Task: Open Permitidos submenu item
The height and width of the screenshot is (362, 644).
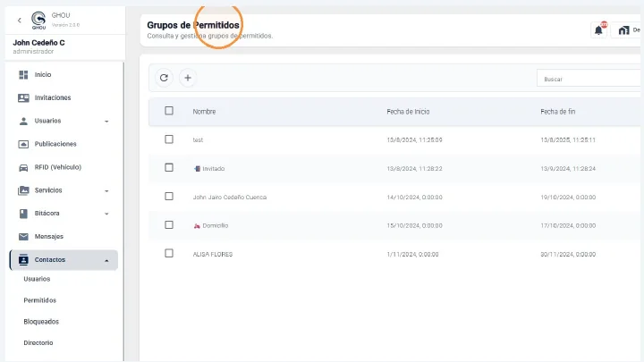Action: tap(40, 300)
